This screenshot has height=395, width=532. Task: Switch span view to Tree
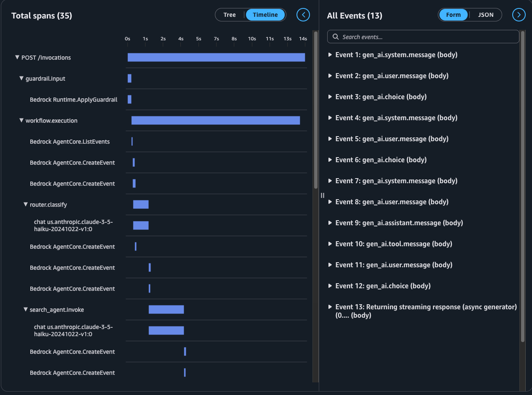pyautogui.click(x=230, y=15)
